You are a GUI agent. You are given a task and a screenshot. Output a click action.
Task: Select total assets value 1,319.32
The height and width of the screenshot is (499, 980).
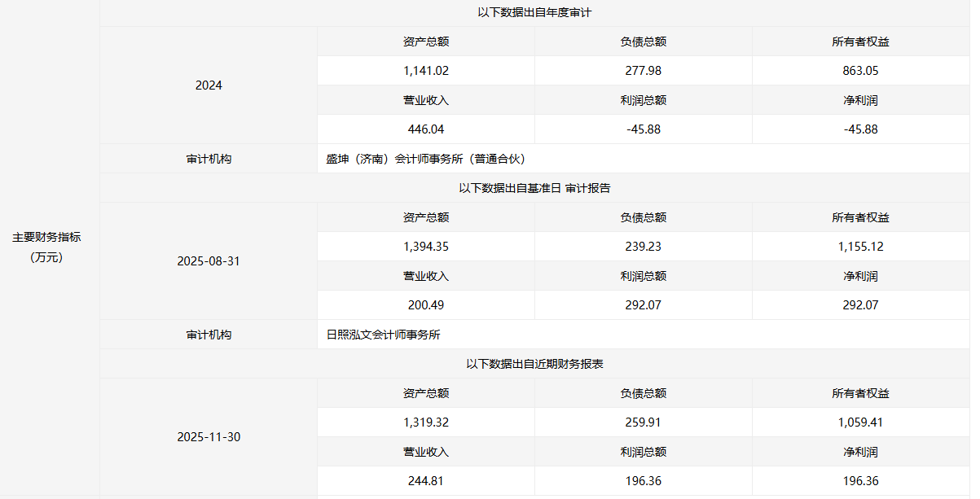click(426, 422)
